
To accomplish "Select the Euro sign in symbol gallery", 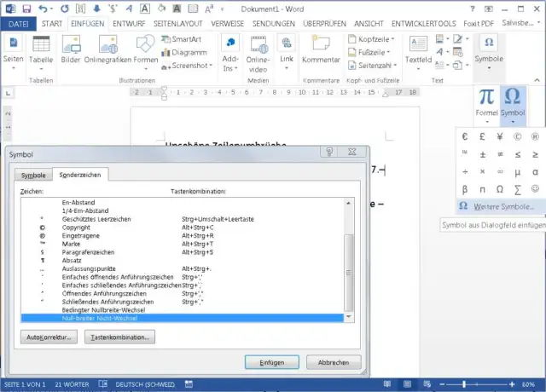I will [x=465, y=136].
